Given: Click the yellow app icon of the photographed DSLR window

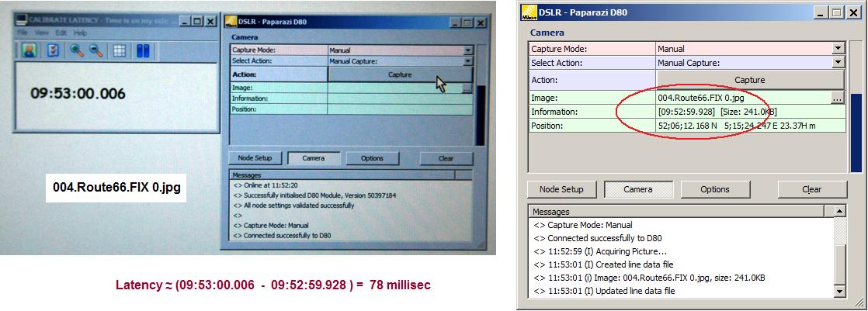Looking at the screenshot, I should click(x=231, y=22).
